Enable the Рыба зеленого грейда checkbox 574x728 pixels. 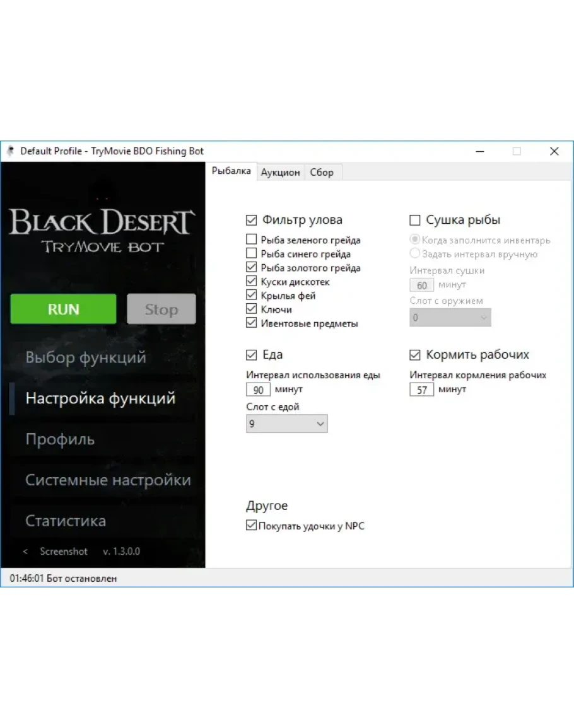point(252,240)
